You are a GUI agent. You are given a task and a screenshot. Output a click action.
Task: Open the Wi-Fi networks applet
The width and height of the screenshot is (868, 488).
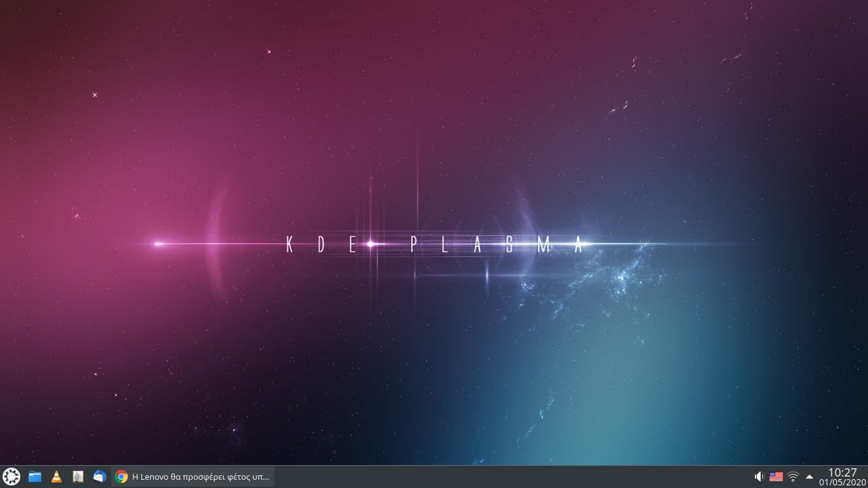tap(793, 476)
